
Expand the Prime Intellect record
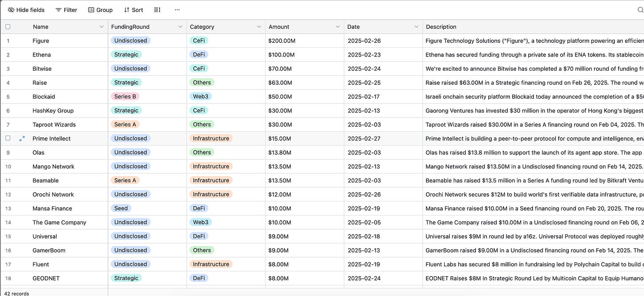tap(22, 139)
